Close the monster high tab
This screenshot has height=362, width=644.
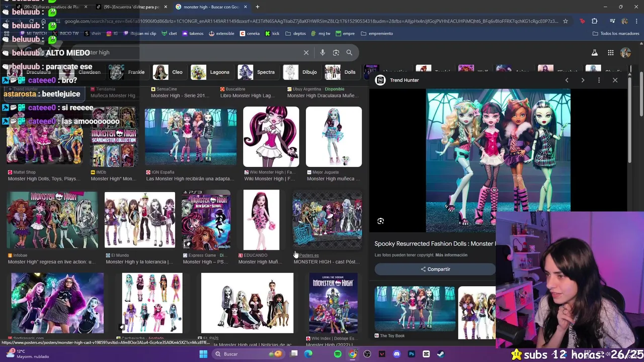coord(246,7)
